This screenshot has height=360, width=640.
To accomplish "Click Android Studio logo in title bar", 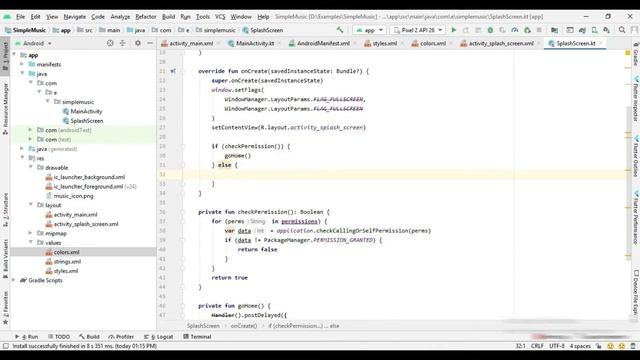I will 7,17.
